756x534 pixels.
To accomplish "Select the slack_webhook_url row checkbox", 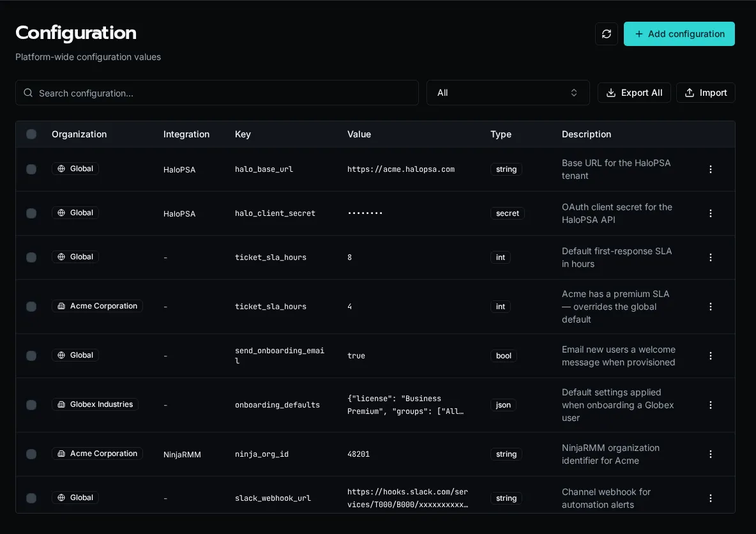I will 31,498.
